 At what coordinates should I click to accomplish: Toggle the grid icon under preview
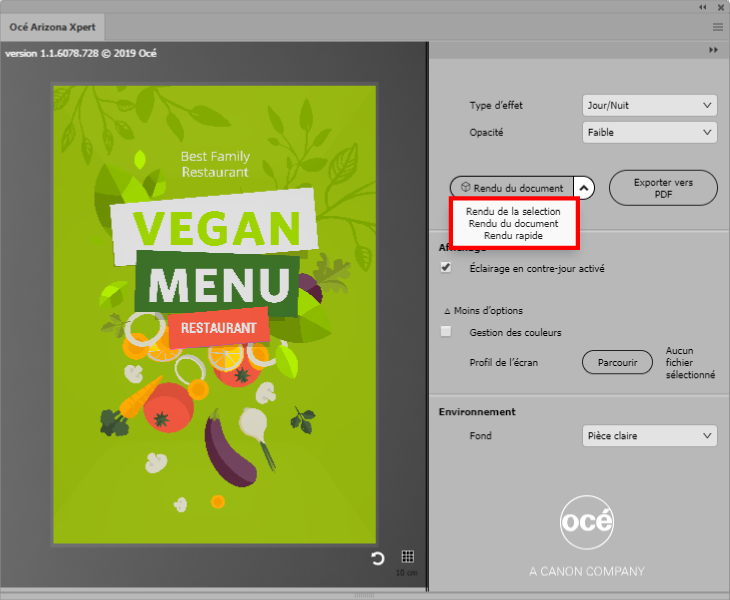point(407,556)
